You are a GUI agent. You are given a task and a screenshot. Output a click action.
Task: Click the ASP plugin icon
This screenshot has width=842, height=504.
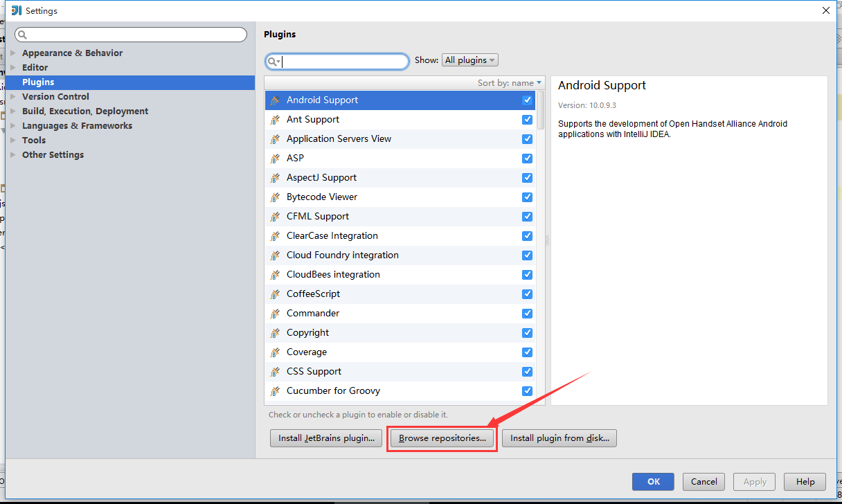(275, 159)
